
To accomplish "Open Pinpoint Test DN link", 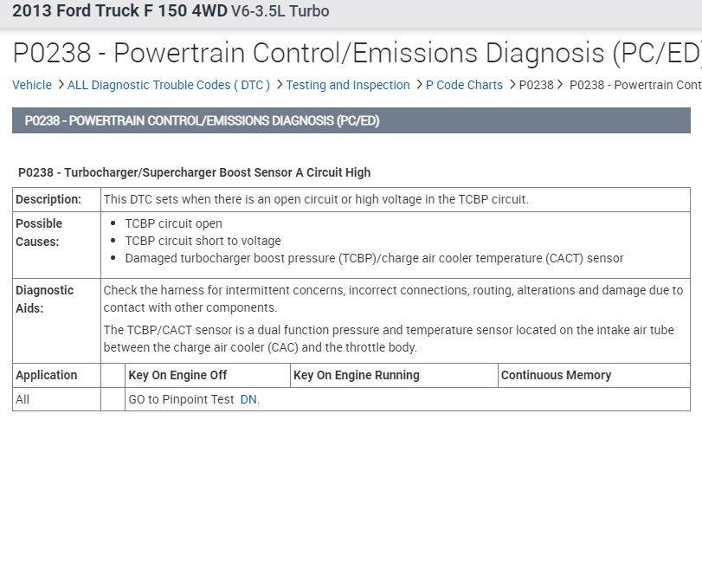I will pos(248,399).
